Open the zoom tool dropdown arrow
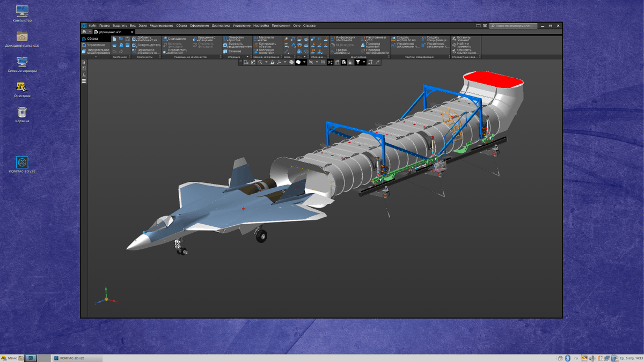This screenshot has height=362, width=644. pyautogui.click(x=266, y=62)
